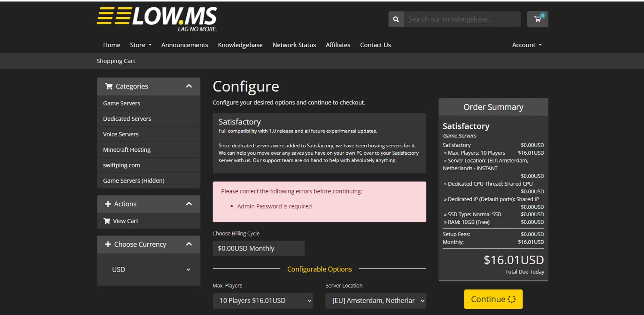Click the SSD Type: Normal SSD summary line
644x315 pixels.
tap(493, 214)
